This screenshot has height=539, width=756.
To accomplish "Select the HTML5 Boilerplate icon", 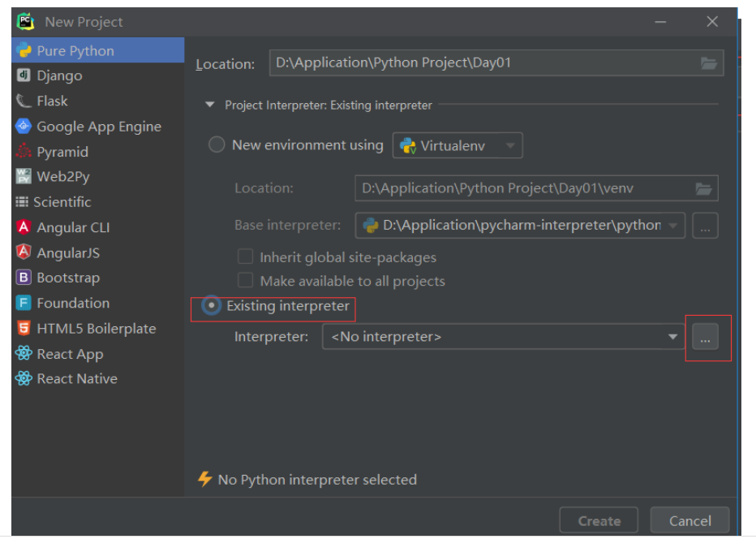I will 24,328.
